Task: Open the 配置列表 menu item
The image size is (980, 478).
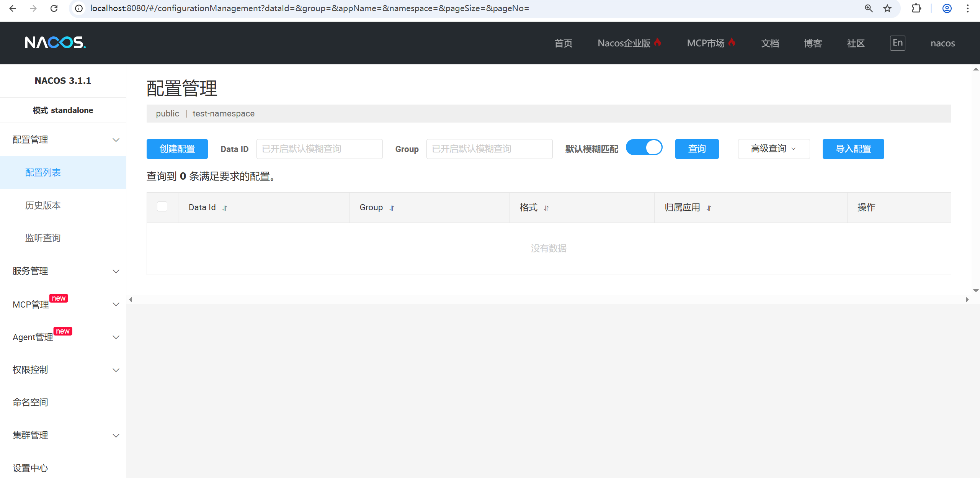Action: [63, 172]
